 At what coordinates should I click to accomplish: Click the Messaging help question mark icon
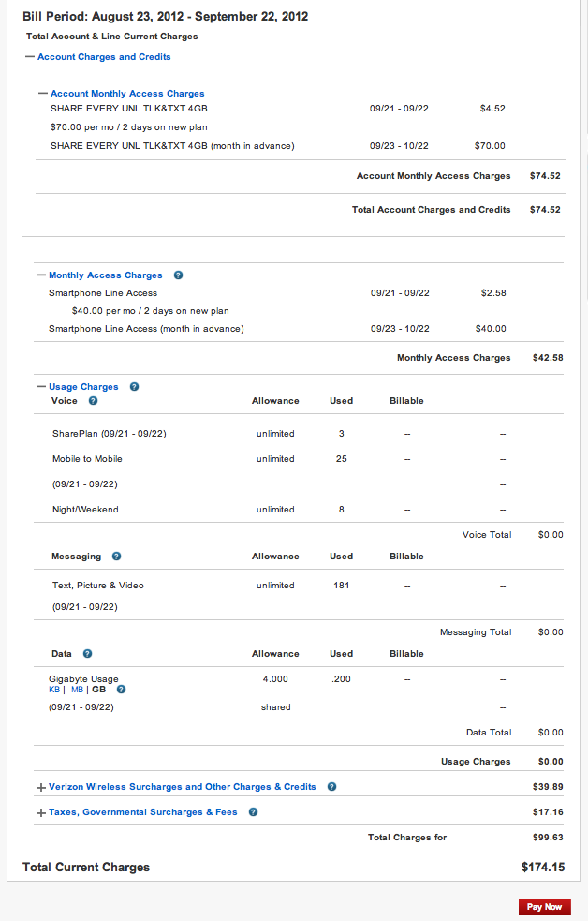116,557
